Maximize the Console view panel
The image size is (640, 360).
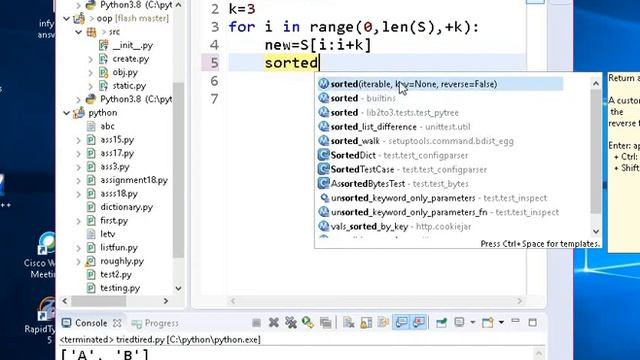click(x=533, y=322)
